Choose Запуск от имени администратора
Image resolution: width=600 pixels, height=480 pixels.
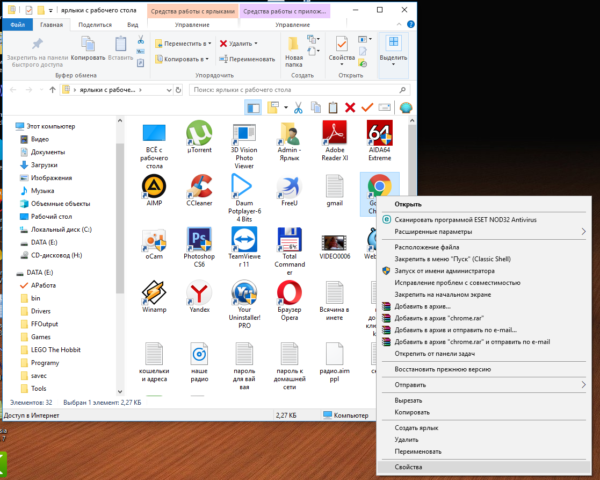click(483, 271)
